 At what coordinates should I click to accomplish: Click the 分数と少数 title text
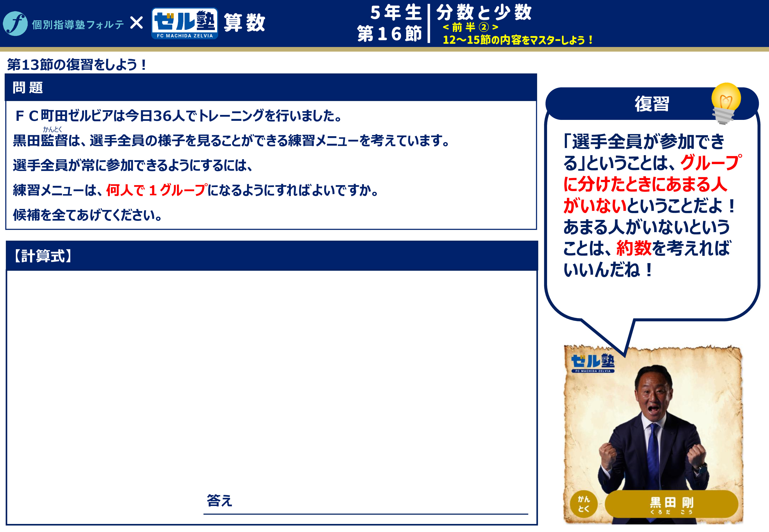(x=484, y=12)
